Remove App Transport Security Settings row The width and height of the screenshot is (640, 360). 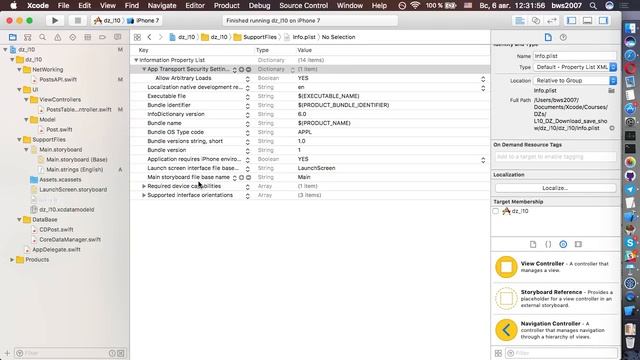point(248,69)
